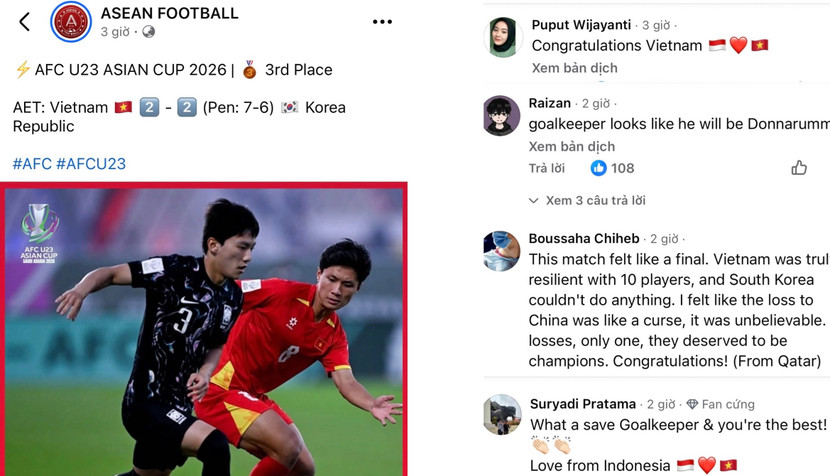Viewport: 830px width, 476px height.
Task: Open Raizan's avatar
Action: point(501,115)
